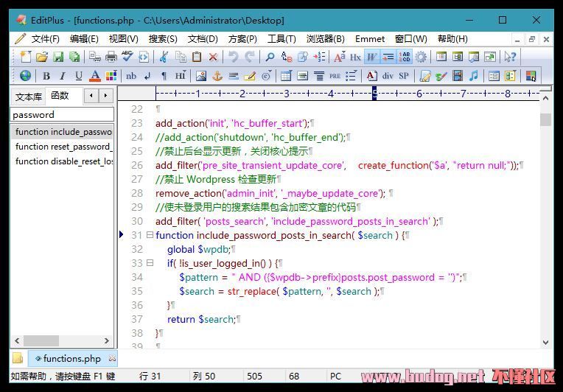Screen dimensions: 563x392
Task: Toggle line numbers display button
Action: [405, 57]
